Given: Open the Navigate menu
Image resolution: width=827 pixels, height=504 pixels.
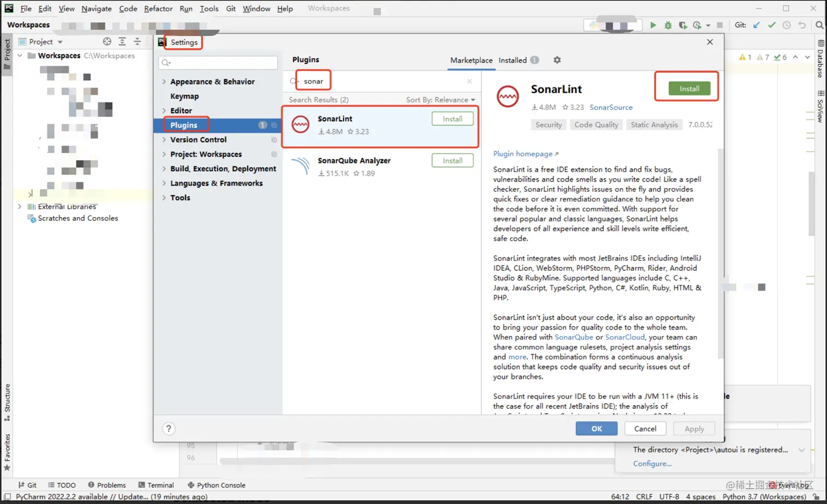Looking at the screenshot, I should point(96,9).
